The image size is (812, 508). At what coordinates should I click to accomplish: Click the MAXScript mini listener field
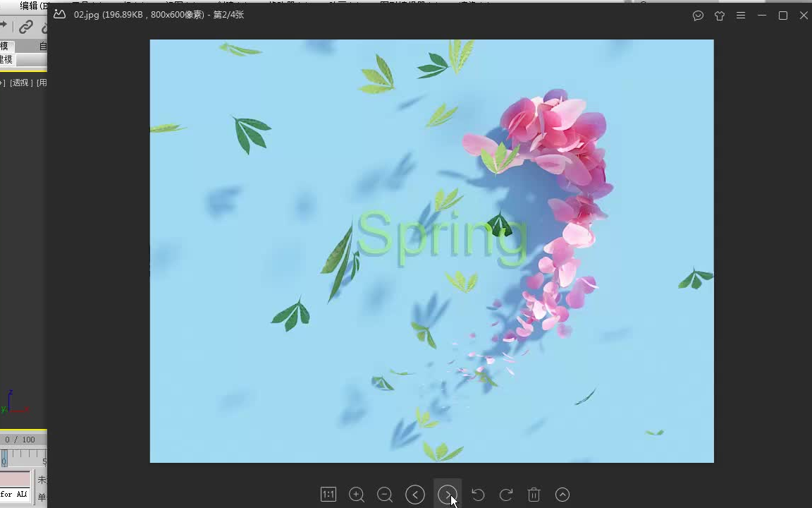point(13,494)
